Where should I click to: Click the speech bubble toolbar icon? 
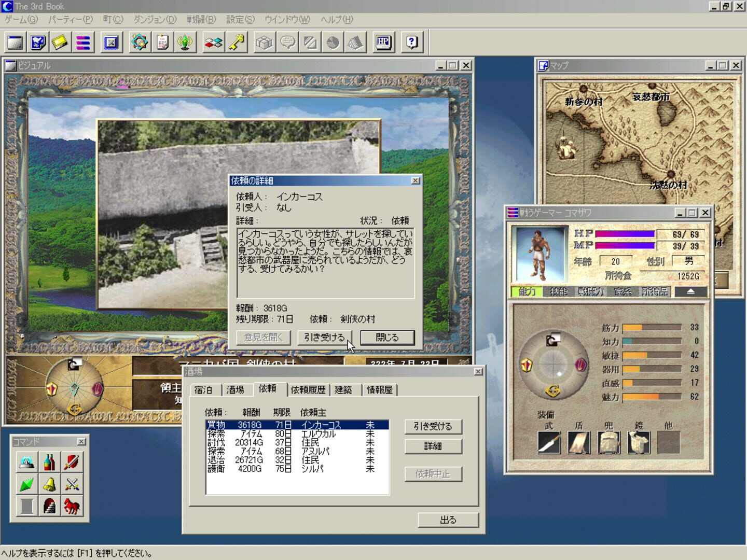click(287, 42)
